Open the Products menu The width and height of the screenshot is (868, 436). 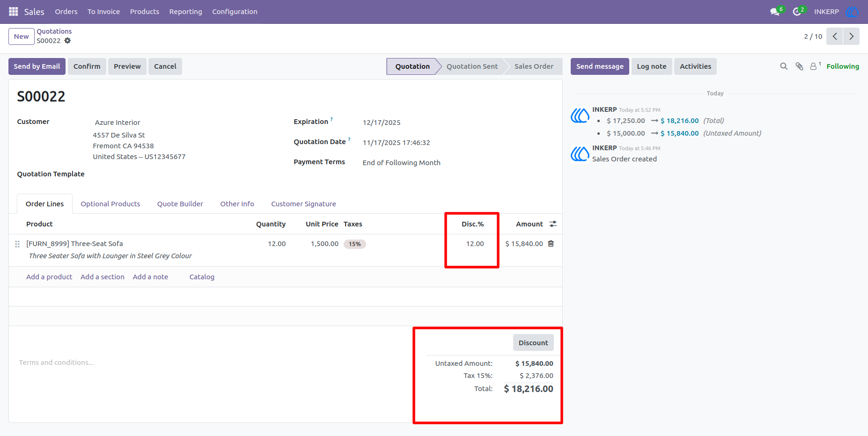coord(145,12)
